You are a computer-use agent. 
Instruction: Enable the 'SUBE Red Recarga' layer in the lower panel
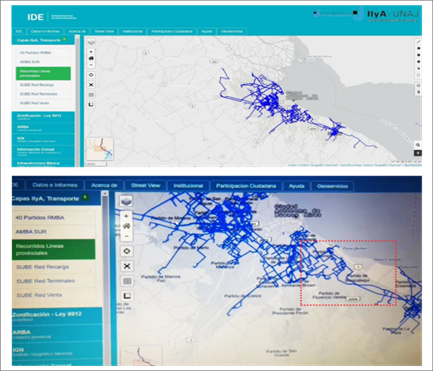click(54, 267)
